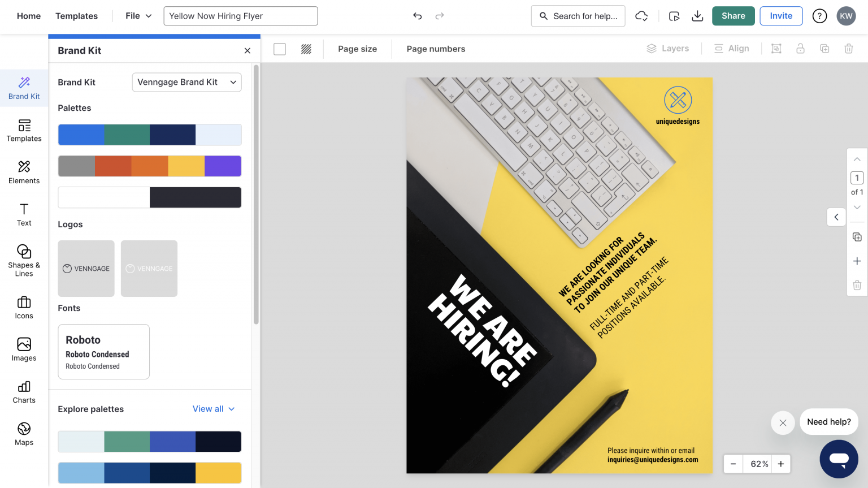Screen dimensions: 868x488
Task: Download the flyer
Action: tap(697, 16)
